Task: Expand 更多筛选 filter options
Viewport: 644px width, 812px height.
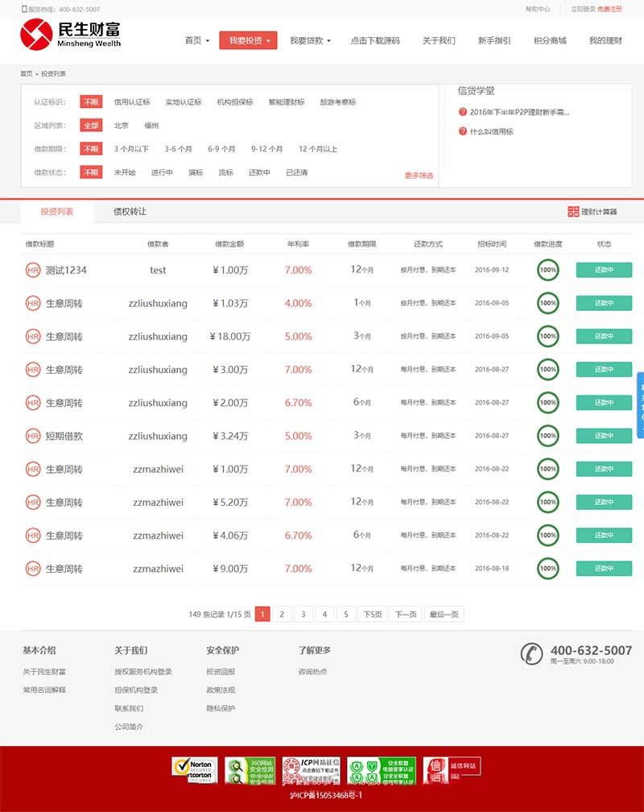Action: tap(419, 176)
